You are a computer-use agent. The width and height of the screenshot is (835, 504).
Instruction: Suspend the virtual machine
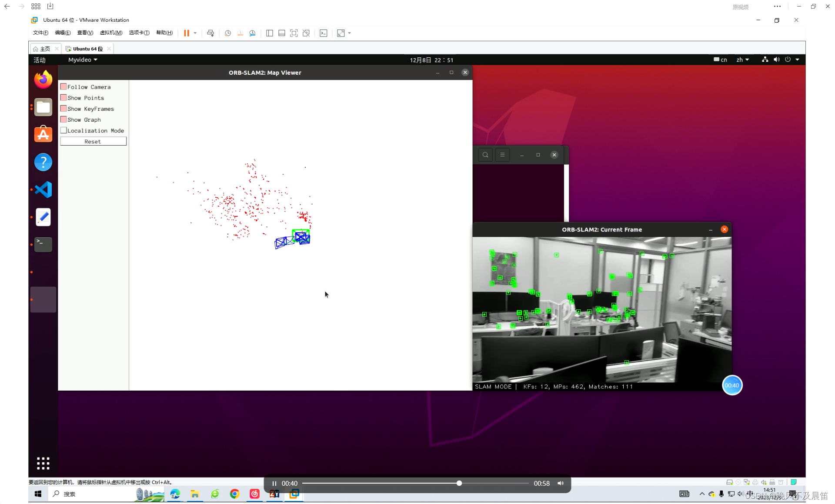pos(186,33)
